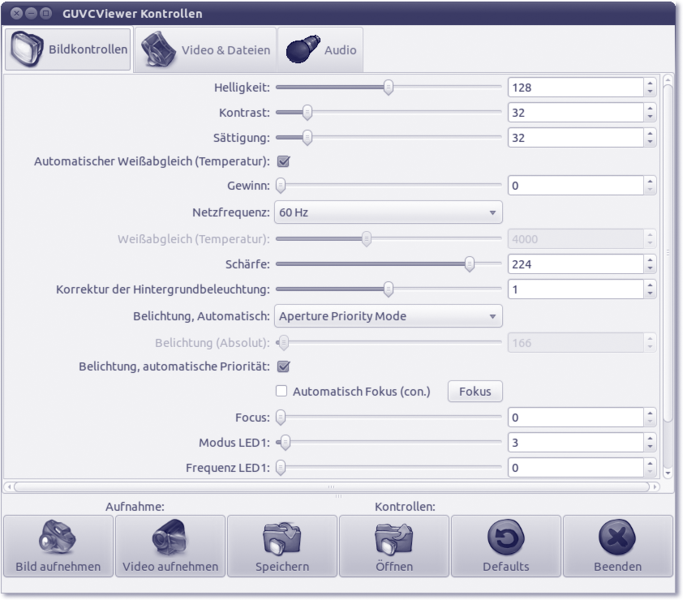Open the Netzfrequenz 60 Hz dropdown
The width and height of the screenshot is (683, 600).
click(388, 212)
